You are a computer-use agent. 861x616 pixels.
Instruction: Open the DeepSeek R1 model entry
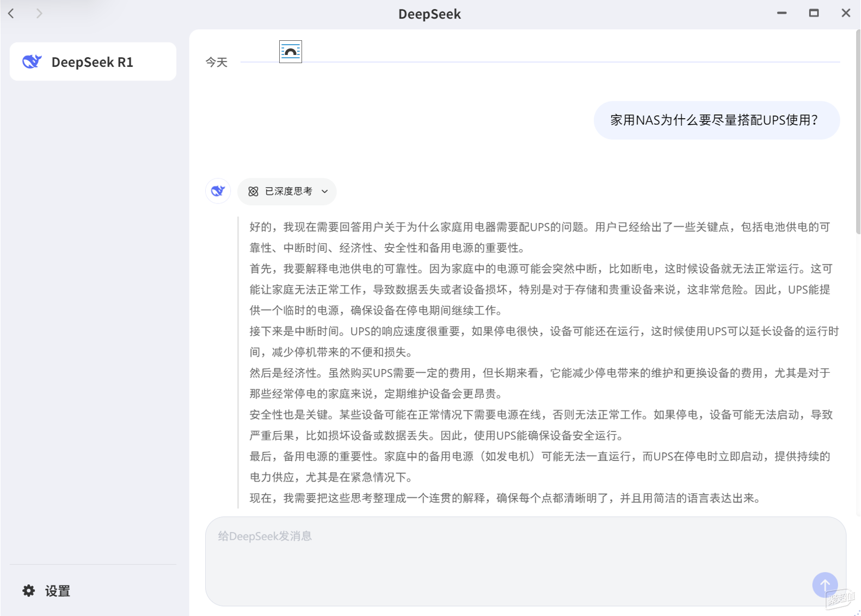93,61
